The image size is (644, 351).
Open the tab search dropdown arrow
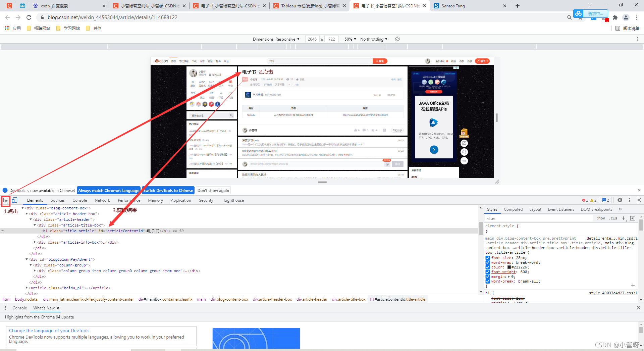coord(590,5)
